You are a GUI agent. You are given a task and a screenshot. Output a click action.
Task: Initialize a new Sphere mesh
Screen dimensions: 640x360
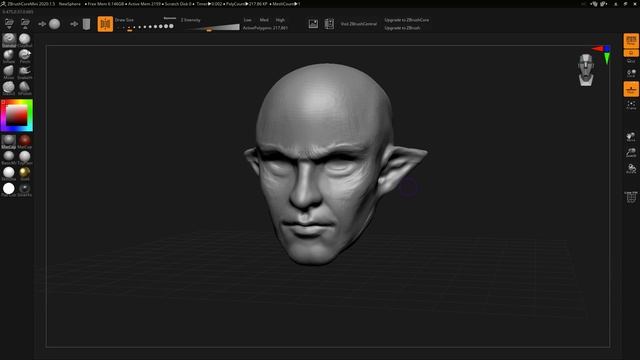pos(55,24)
